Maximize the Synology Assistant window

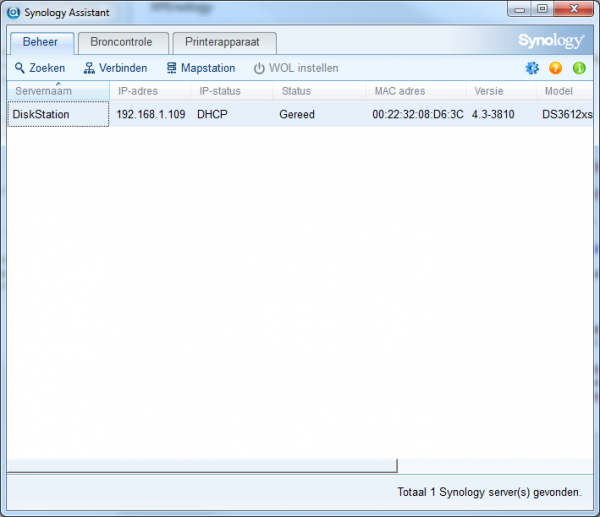(x=542, y=9)
